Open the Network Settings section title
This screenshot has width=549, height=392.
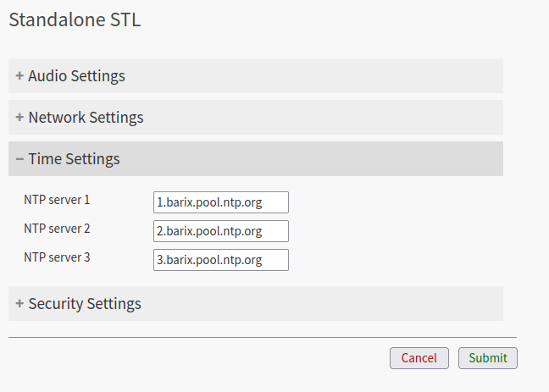86,117
